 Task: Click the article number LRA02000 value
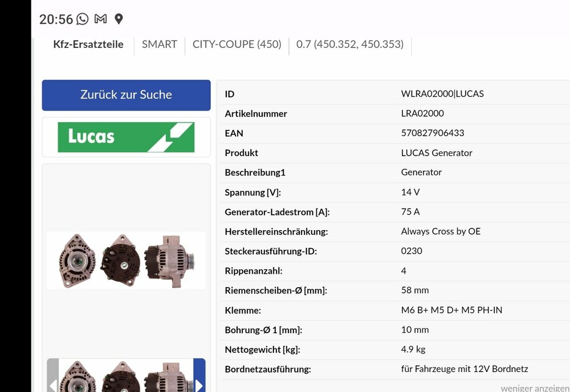click(422, 113)
